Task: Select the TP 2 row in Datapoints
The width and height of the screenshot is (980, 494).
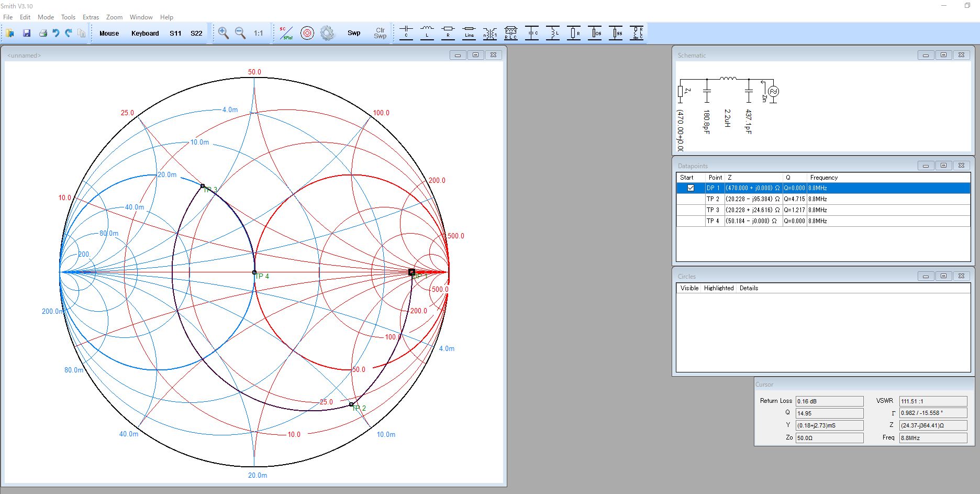Action: [823, 199]
